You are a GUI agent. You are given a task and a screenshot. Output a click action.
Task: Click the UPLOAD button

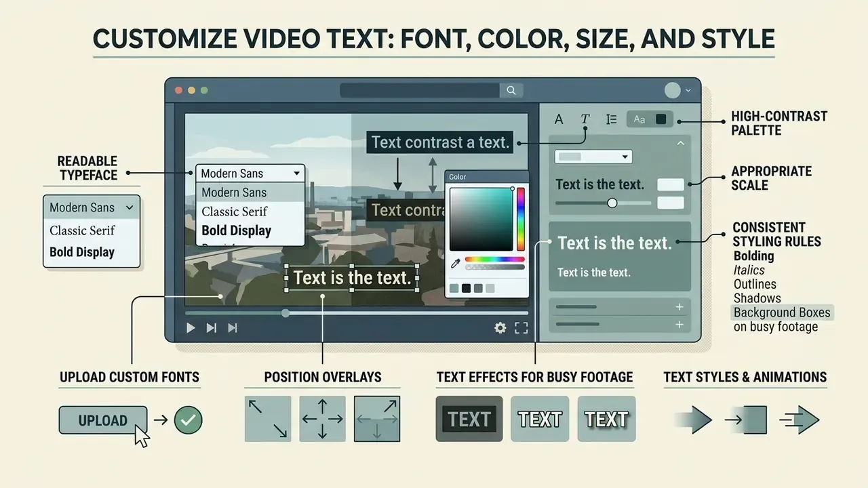(x=103, y=420)
